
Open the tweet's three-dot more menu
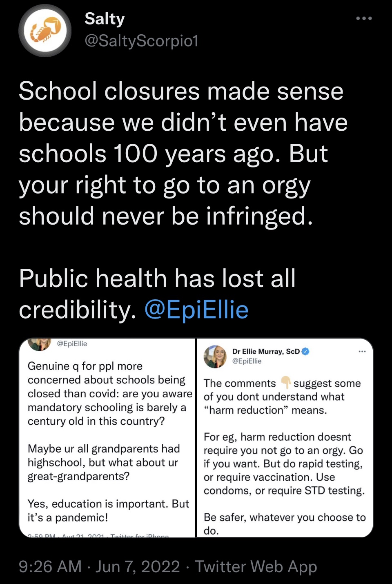tap(364, 18)
